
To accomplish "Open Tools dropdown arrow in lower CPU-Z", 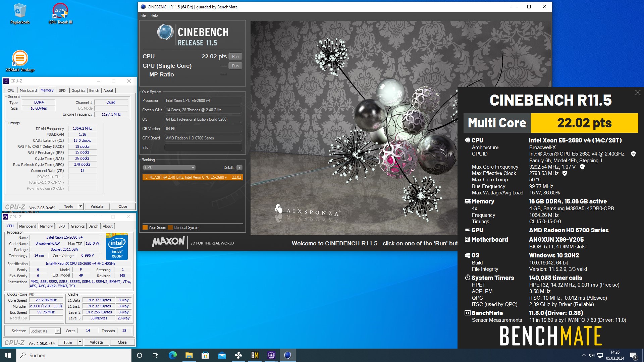I will pos(80,342).
